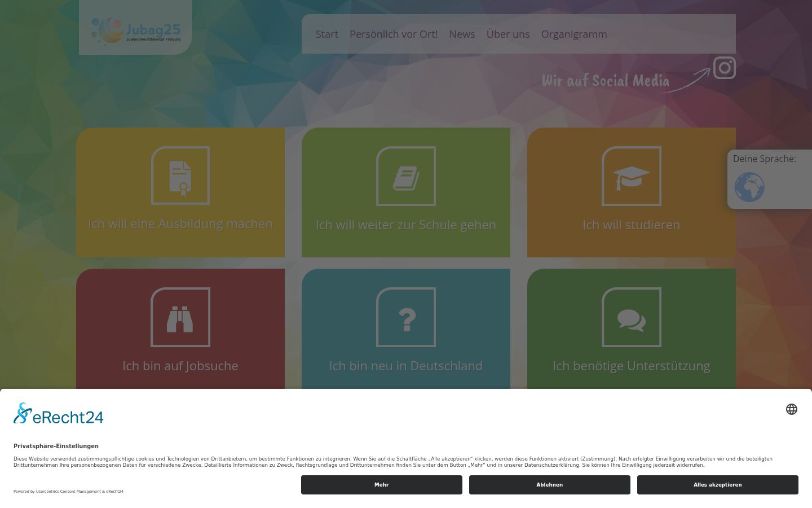Go to the News page
The height and width of the screenshot is (508, 812).
click(462, 34)
